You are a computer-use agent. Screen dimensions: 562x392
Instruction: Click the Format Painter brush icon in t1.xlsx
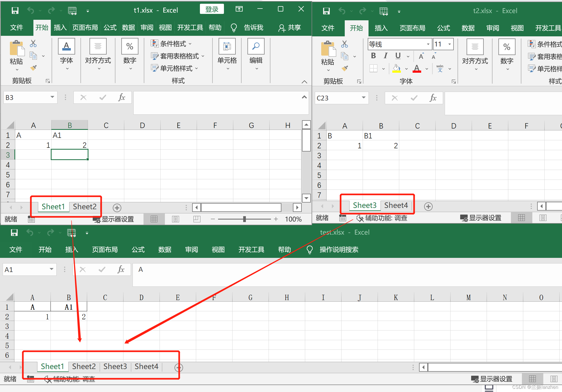click(x=33, y=68)
